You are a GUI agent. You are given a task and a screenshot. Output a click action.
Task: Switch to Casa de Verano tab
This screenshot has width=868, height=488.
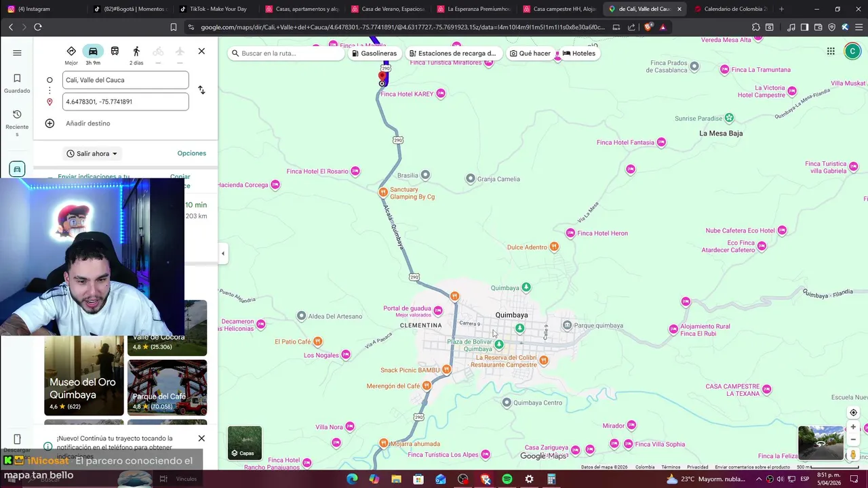point(388,9)
